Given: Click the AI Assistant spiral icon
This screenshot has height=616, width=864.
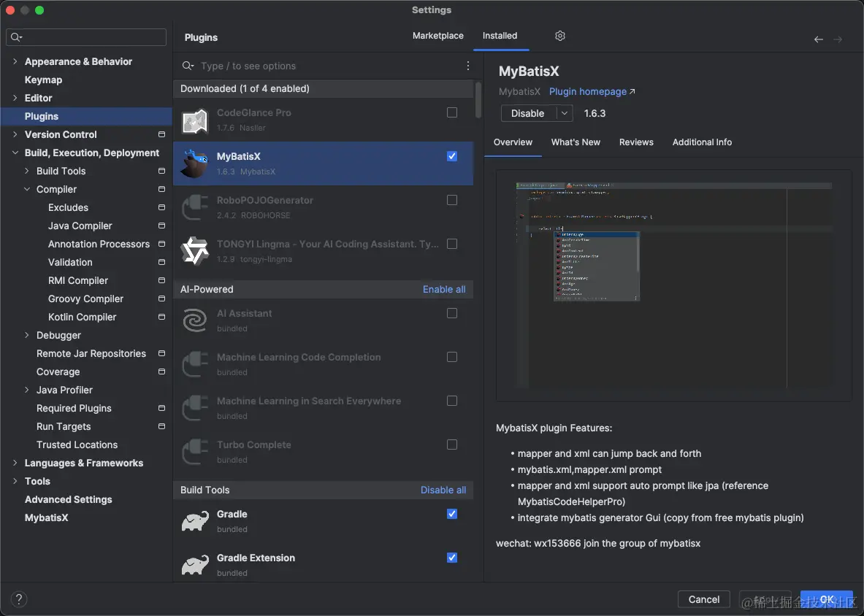Looking at the screenshot, I should click(195, 320).
